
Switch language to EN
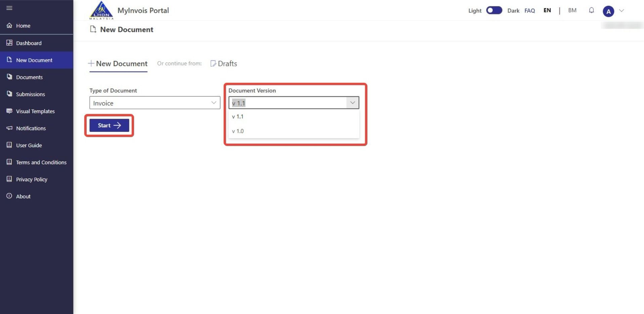(547, 10)
